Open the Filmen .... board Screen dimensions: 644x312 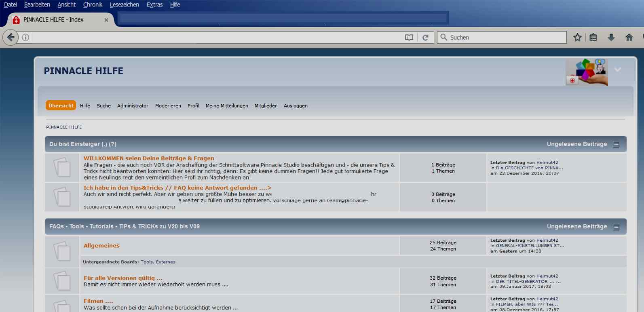point(98,301)
